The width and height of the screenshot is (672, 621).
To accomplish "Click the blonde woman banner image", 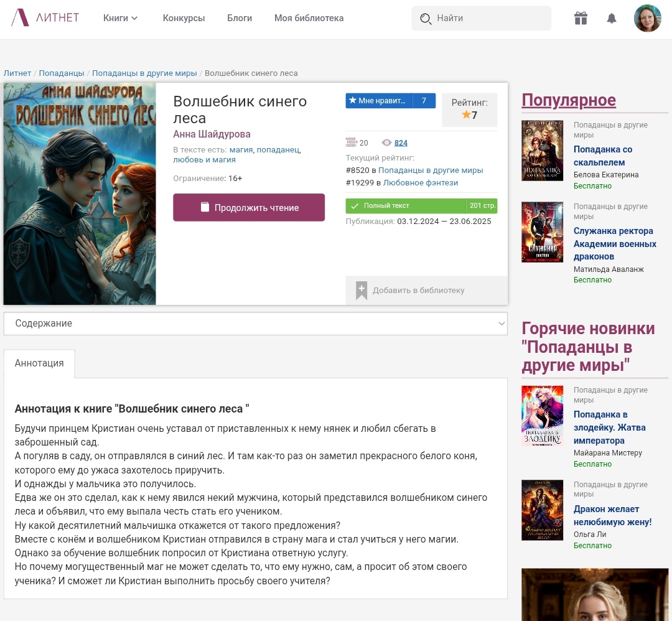I will tap(595, 594).
